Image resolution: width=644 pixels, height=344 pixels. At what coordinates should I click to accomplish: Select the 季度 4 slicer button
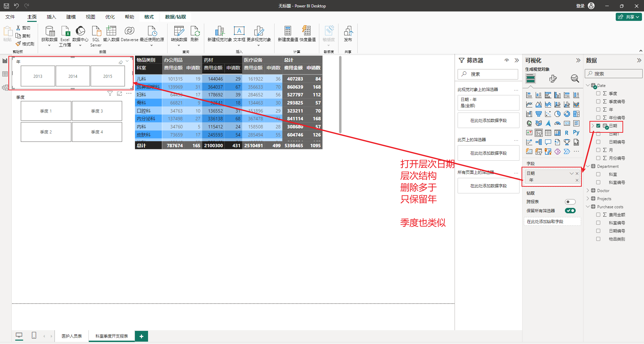click(x=97, y=132)
